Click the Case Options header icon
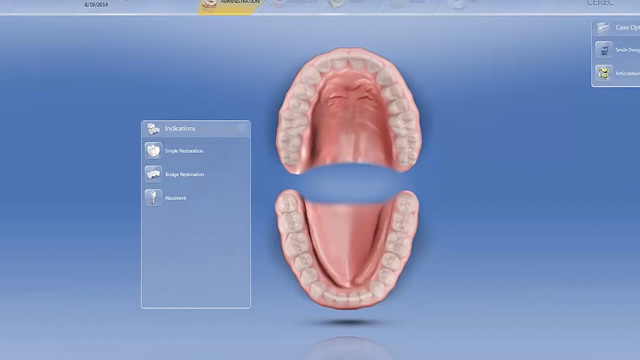 (x=603, y=27)
